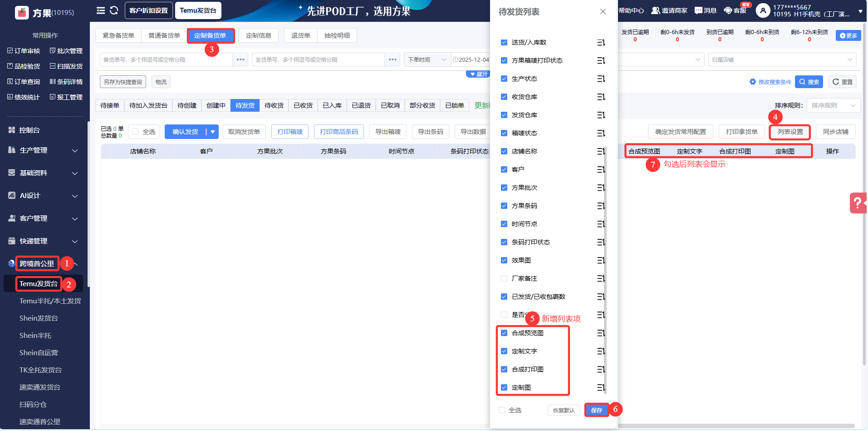Click 保存 button in column panel
This screenshot has height=431, width=868.
pos(597,410)
